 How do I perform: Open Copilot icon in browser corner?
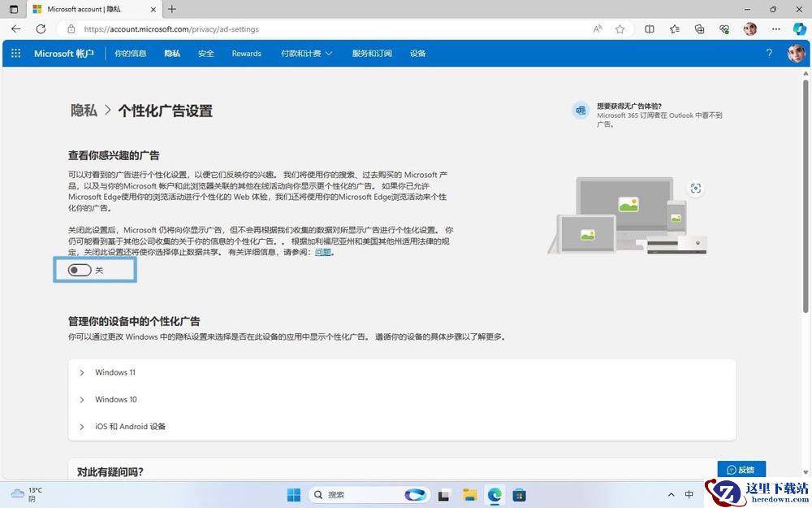point(800,29)
